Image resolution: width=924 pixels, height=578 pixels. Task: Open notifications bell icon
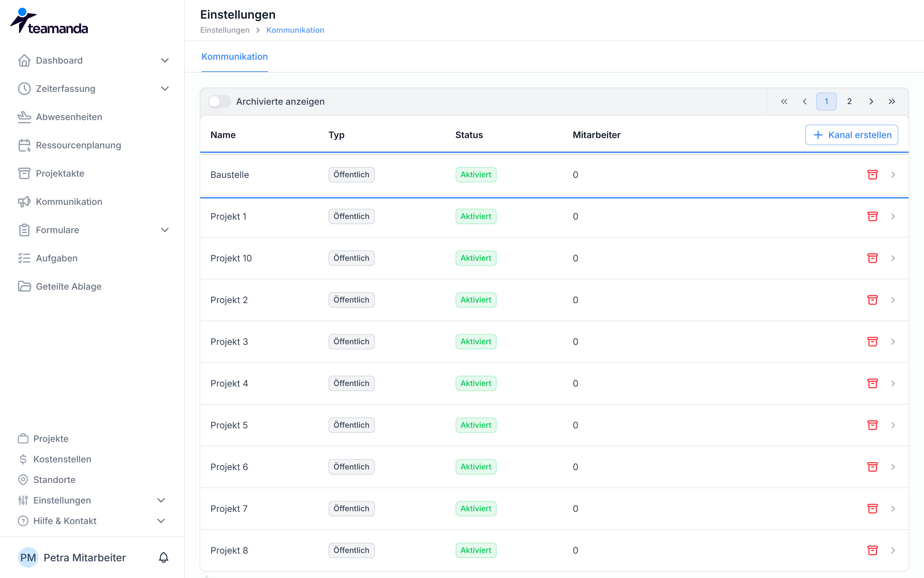tap(163, 557)
